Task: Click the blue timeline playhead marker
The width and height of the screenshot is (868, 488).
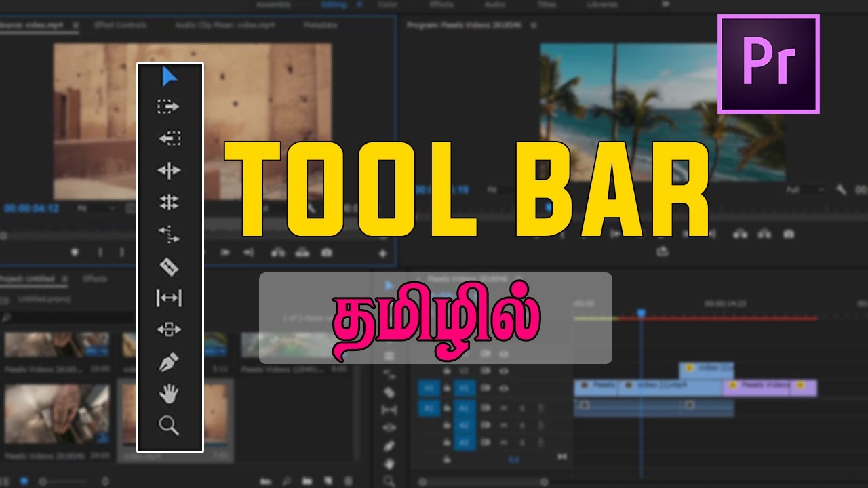Action: (641, 314)
